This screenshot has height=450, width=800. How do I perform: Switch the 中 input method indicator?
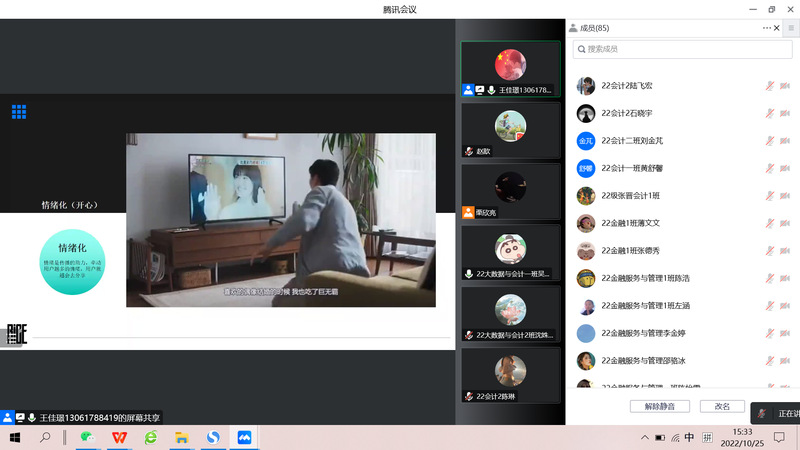tap(689, 437)
